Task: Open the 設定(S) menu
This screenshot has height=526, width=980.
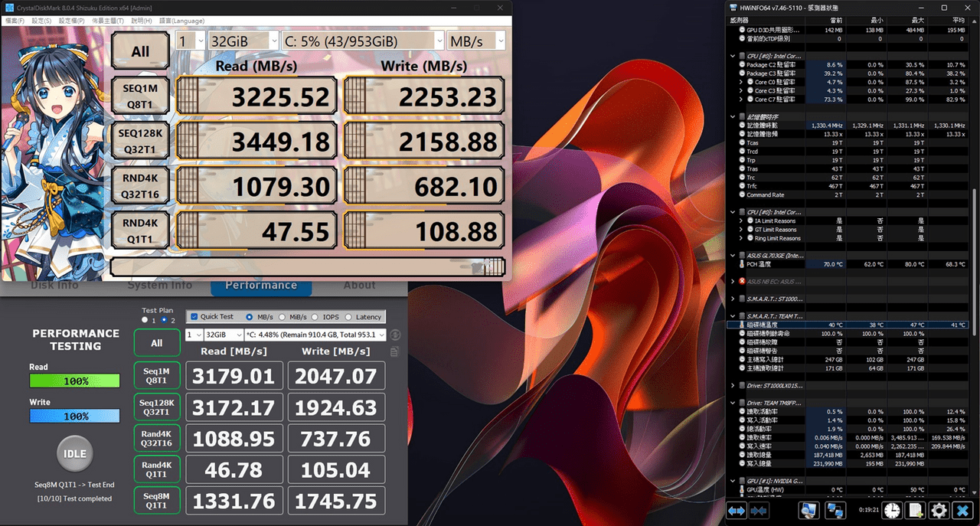Action: [x=41, y=21]
